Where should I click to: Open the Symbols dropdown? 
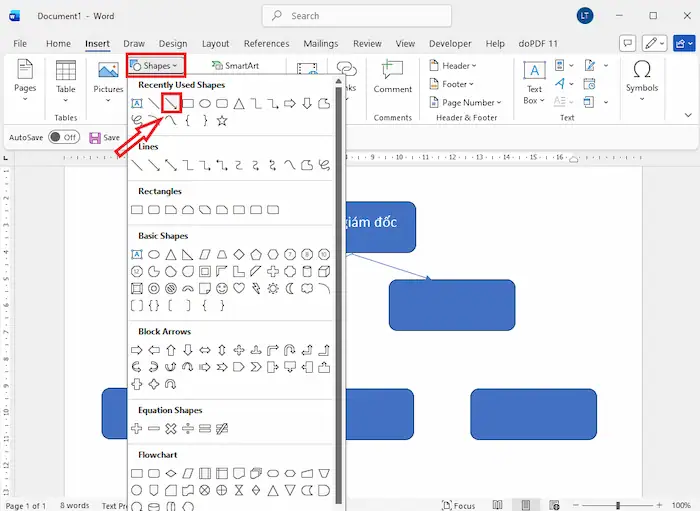click(x=642, y=77)
